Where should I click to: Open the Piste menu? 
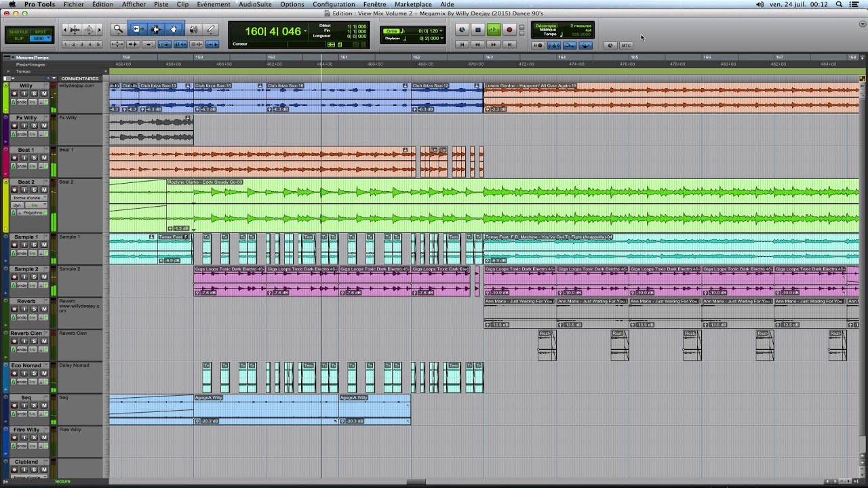(161, 4)
